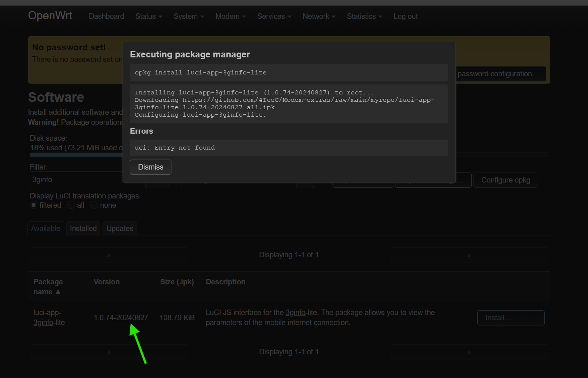Viewport: 588px width, 378px height.
Task: Sort by Package name column arrow
Action: (58, 292)
